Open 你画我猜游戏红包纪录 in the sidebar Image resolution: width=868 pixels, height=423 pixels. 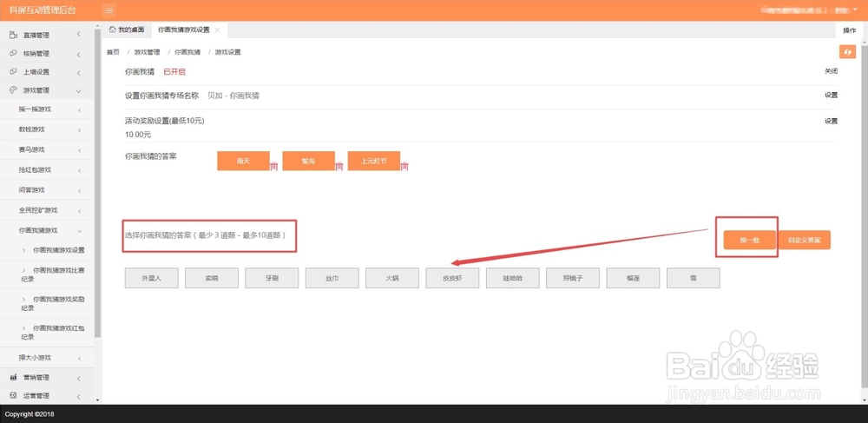(53, 332)
